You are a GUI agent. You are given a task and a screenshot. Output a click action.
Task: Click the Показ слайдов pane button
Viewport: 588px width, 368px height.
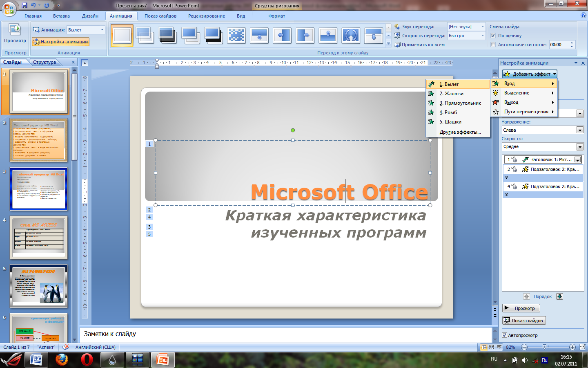coord(524,321)
